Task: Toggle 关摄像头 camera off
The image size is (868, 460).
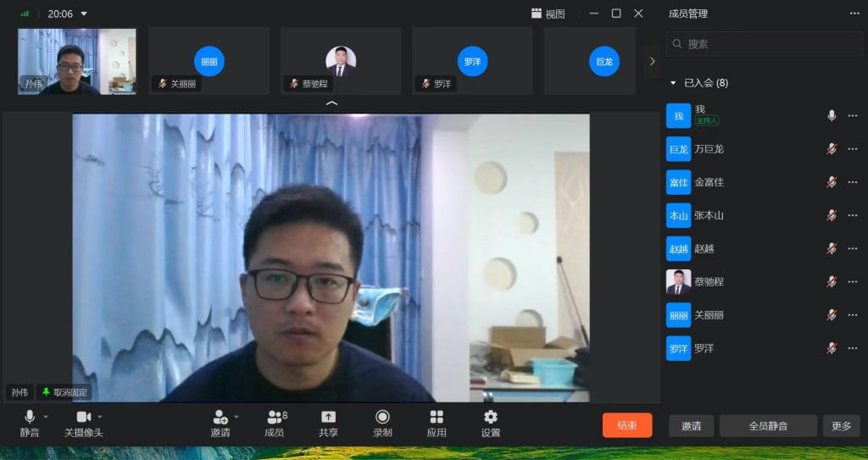Action: [83, 418]
